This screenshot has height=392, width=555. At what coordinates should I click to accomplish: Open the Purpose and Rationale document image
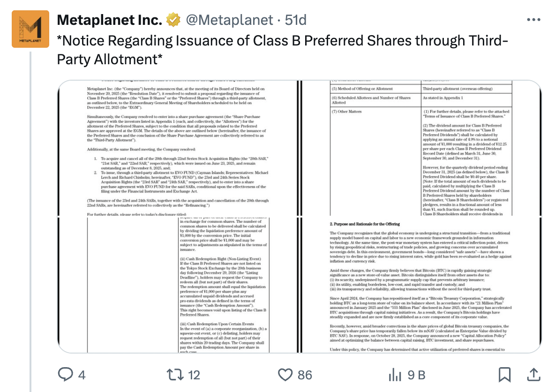[420, 285]
